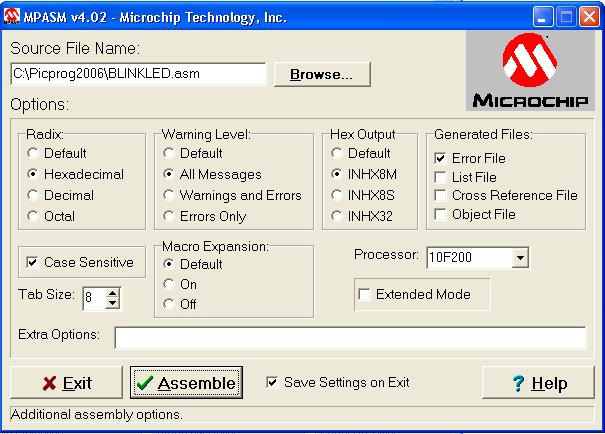Click the MPASM title bar app icon
Image resolution: width=605 pixels, height=434 pixels.
[x=13, y=17]
